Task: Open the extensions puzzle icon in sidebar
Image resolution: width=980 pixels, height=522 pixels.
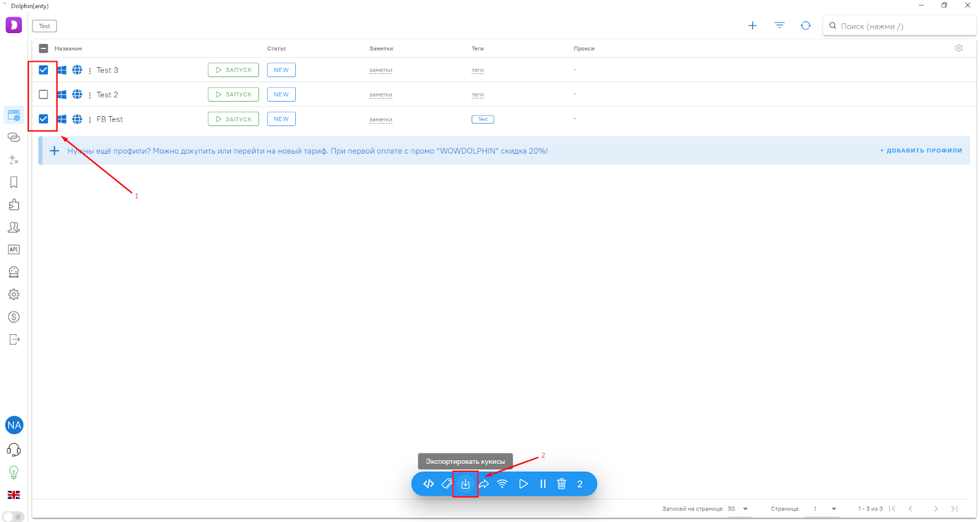Action: coord(13,205)
